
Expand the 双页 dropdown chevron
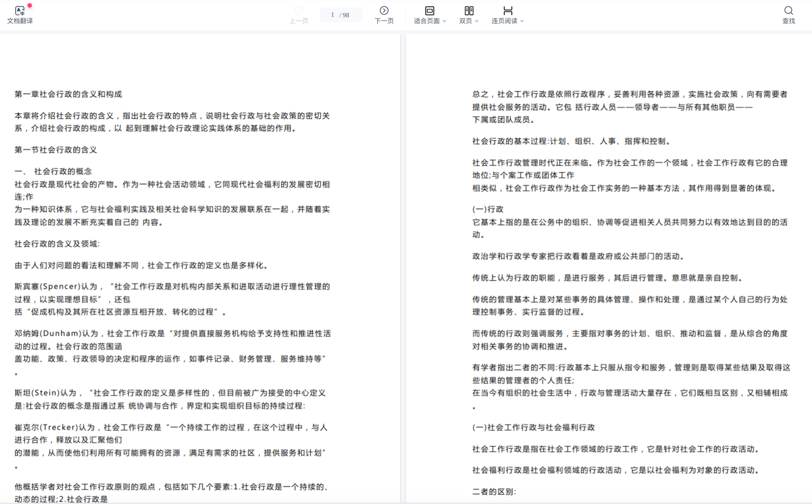[477, 21]
